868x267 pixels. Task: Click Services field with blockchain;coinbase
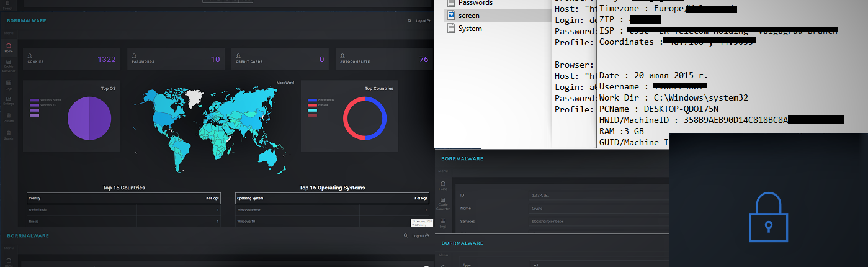[598, 222]
